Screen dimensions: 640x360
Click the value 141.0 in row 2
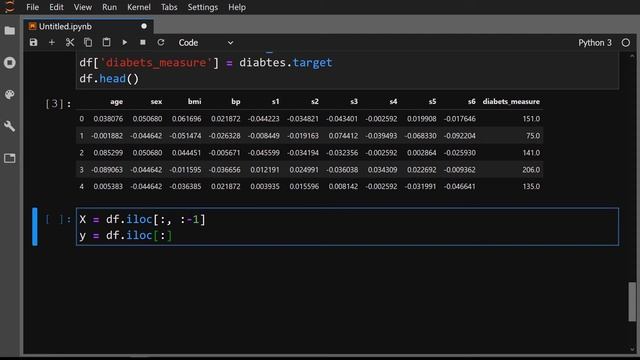coord(531,153)
